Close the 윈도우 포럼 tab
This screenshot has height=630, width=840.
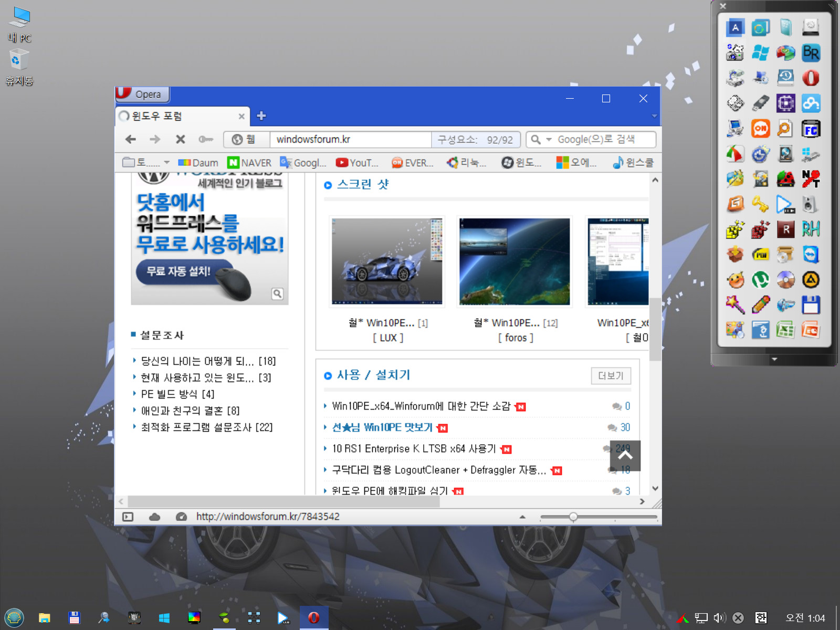(x=241, y=117)
